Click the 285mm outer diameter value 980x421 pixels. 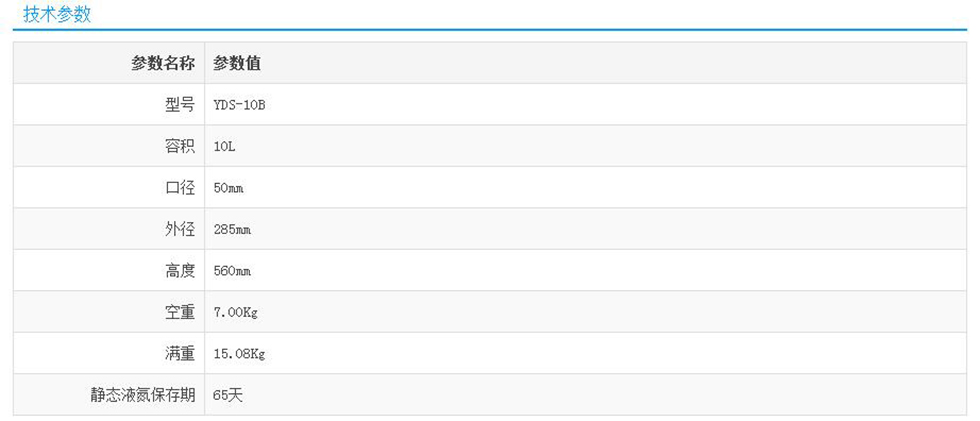tap(232, 230)
